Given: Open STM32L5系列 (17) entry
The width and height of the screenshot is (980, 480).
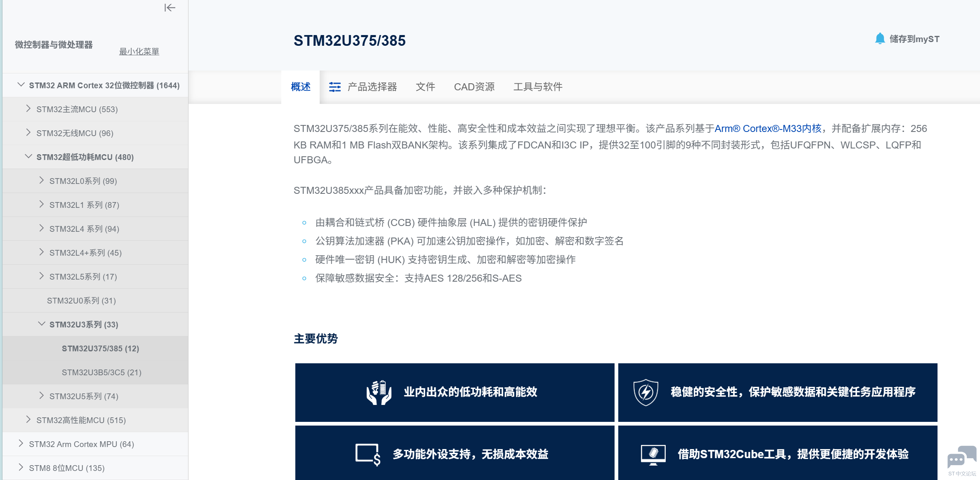Looking at the screenshot, I should [x=95, y=277].
